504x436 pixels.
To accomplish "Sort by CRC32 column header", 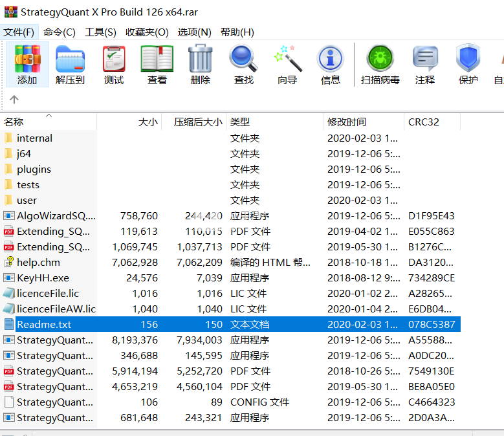I will tap(432, 122).
